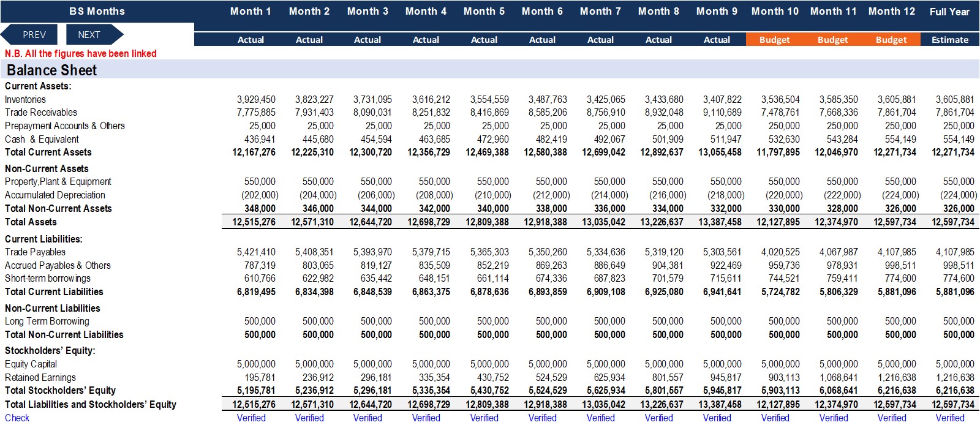Select the Long Term Borrowing label
Screen dimensions: 980x425
coord(47,321)
